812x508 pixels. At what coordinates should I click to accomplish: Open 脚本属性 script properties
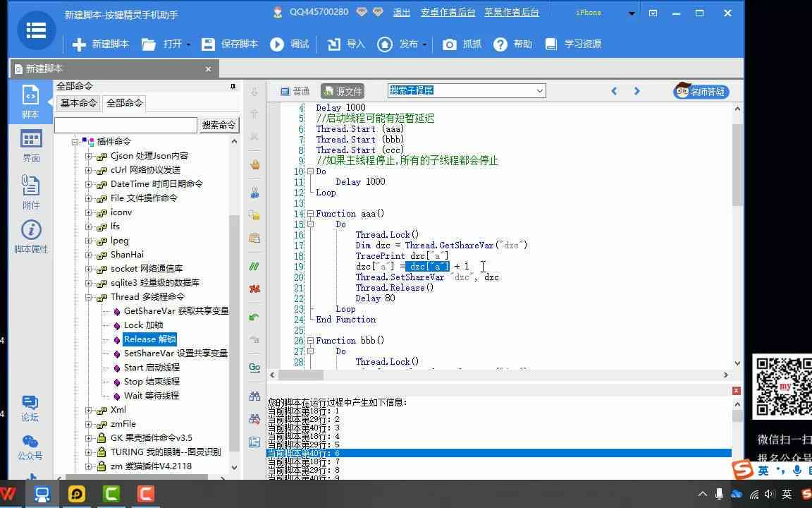(x=30, y=236)
